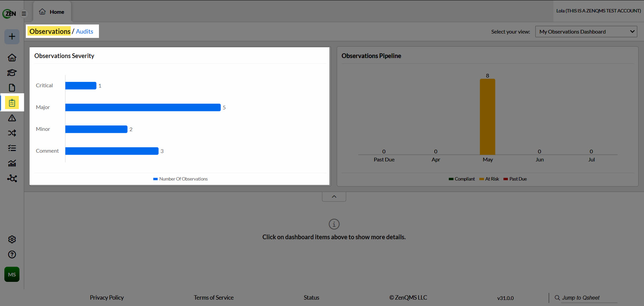This screenshot has width=644, height=306.
Task: Toggle the hamburger menu beside the logo
Action: (x=24, y=14)
